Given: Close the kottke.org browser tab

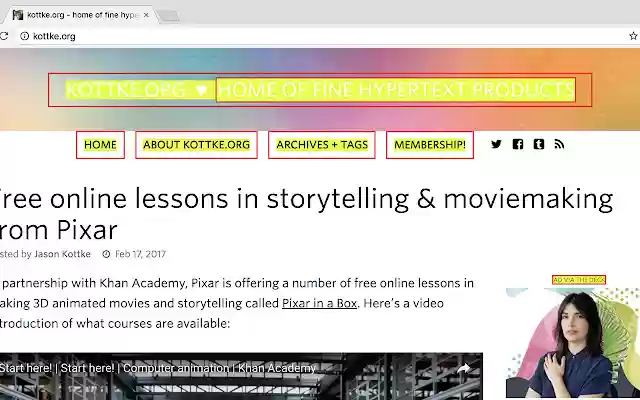Looking at the screenshot, I should pyautogui.click(x=146, y=15).
